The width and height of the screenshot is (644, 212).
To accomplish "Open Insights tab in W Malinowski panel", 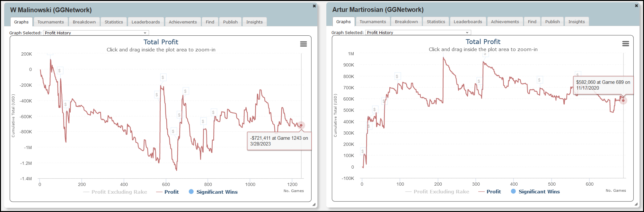I will pos(254,22).
